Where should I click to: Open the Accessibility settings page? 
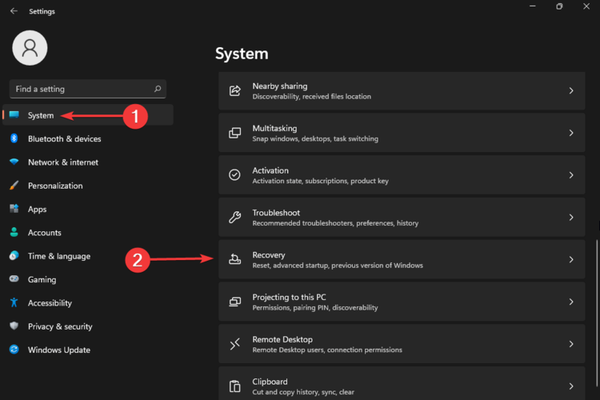[49, 303]
